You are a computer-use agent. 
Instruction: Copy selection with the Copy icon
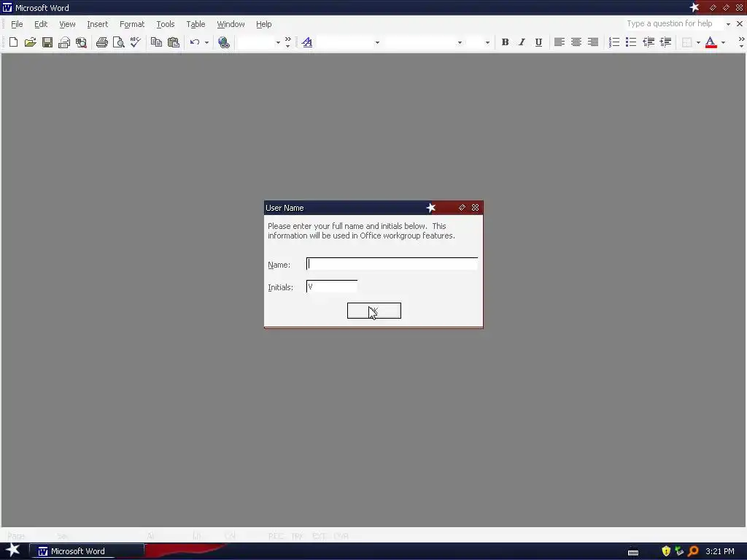click(x=156, y=42)
